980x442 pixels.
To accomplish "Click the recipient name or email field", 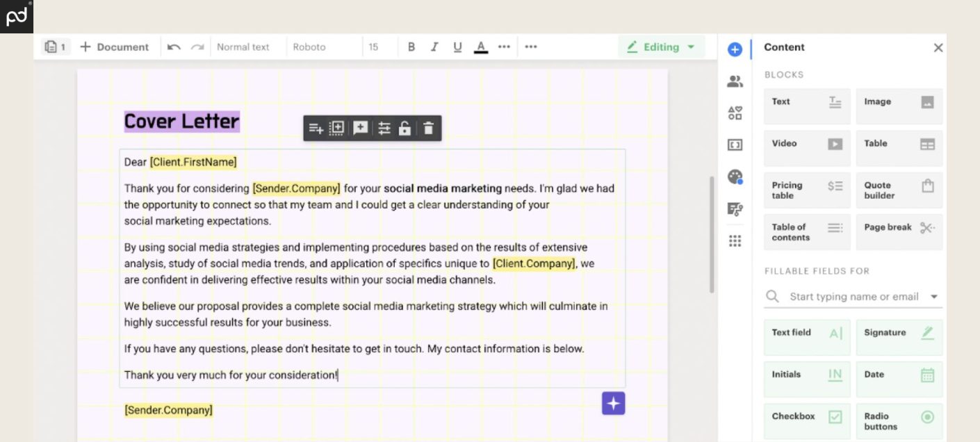I will (854, 297).
